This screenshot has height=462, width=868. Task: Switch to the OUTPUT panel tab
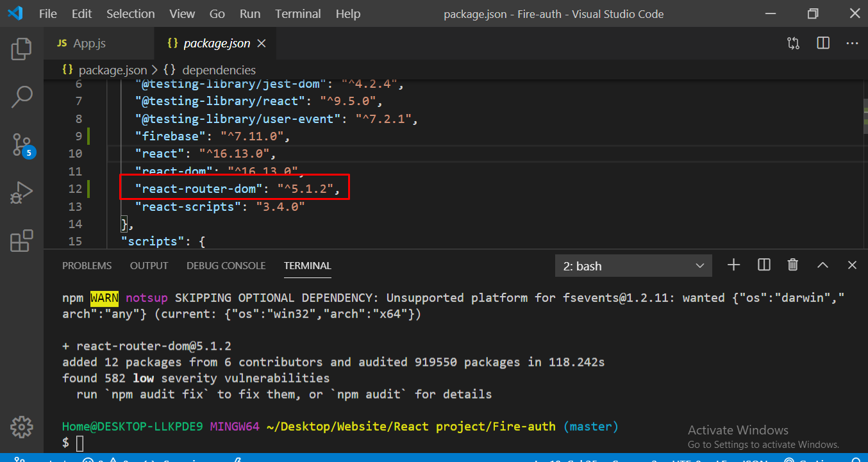[x=149, y=265]
